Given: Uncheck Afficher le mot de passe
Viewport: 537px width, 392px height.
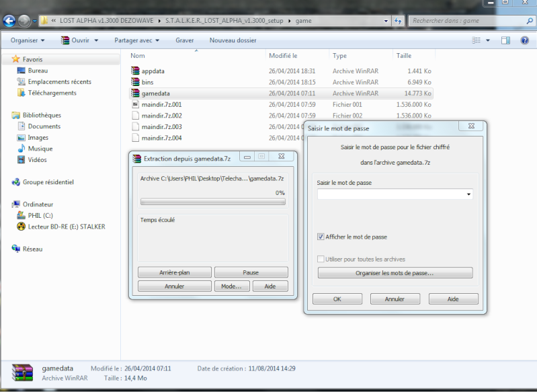Looking at the screenshot, I should (321, 237).
